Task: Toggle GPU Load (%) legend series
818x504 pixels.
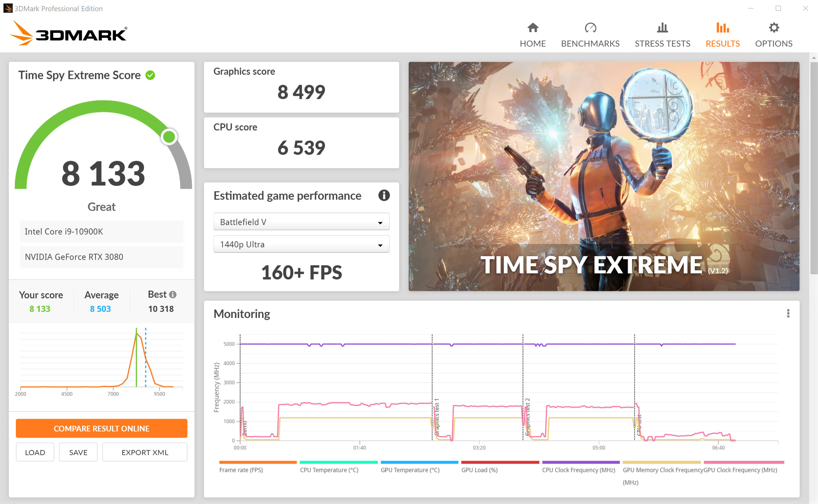Action: pyautogui.click(x=479, y=470)
